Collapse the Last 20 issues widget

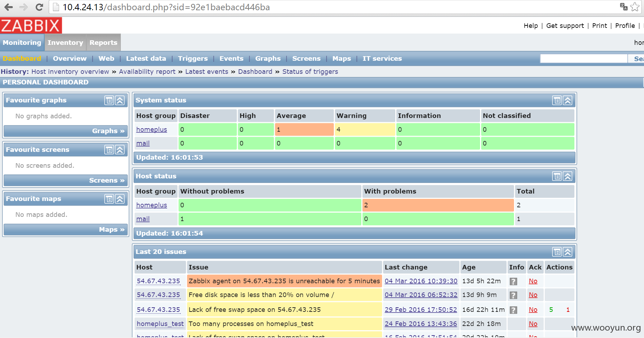click(x=567, y=252)
